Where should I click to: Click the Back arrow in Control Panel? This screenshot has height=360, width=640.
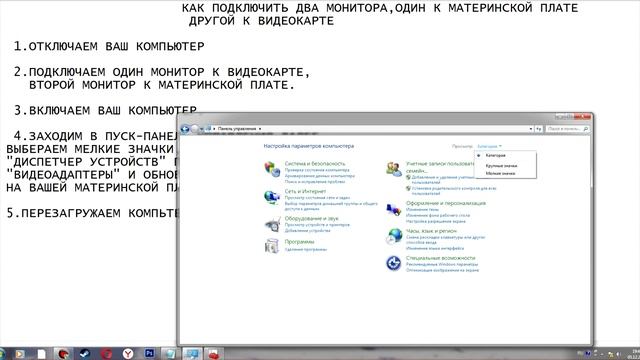(x=185, y=129)
